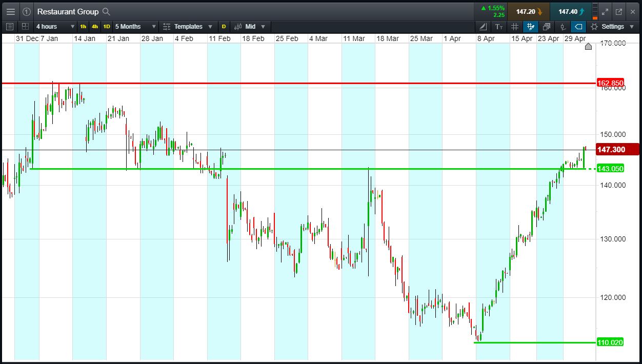The height and width of the screenshot is (364, 642).
Task: Select the drawing tools triangle icon
Action: (x=484, y=27)
